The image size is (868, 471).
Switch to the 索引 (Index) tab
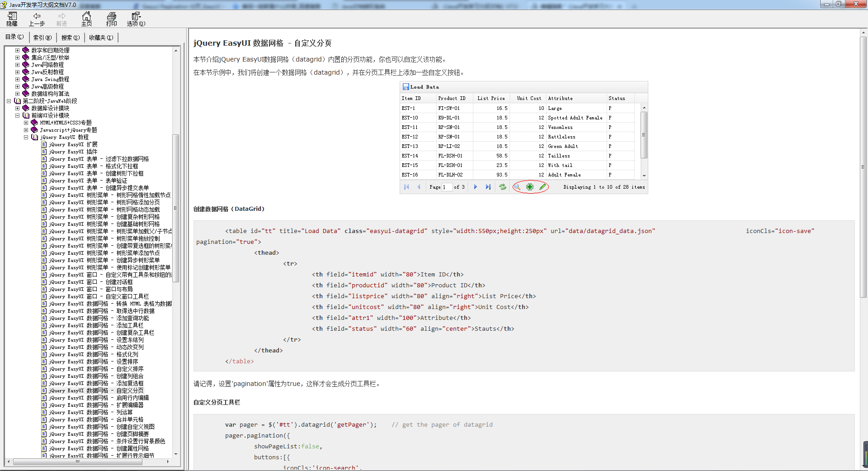point(42,38)
